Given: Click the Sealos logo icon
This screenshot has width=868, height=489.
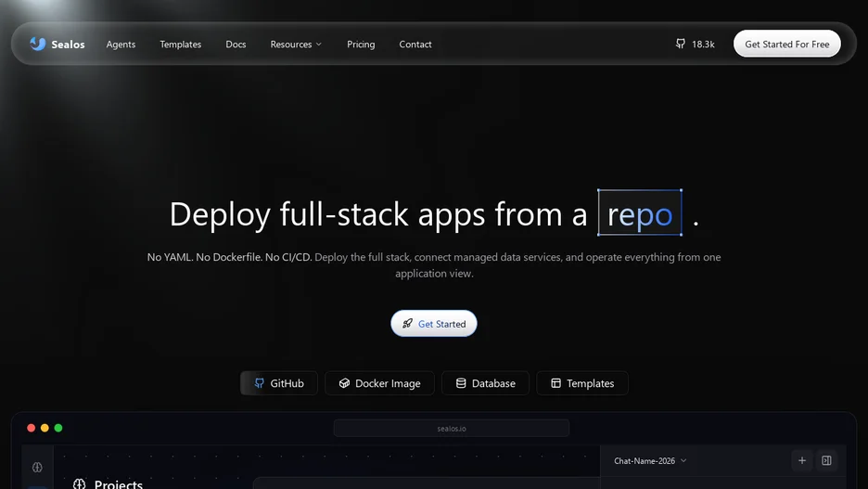Looking at the screenshot, I should click(38, 44).
